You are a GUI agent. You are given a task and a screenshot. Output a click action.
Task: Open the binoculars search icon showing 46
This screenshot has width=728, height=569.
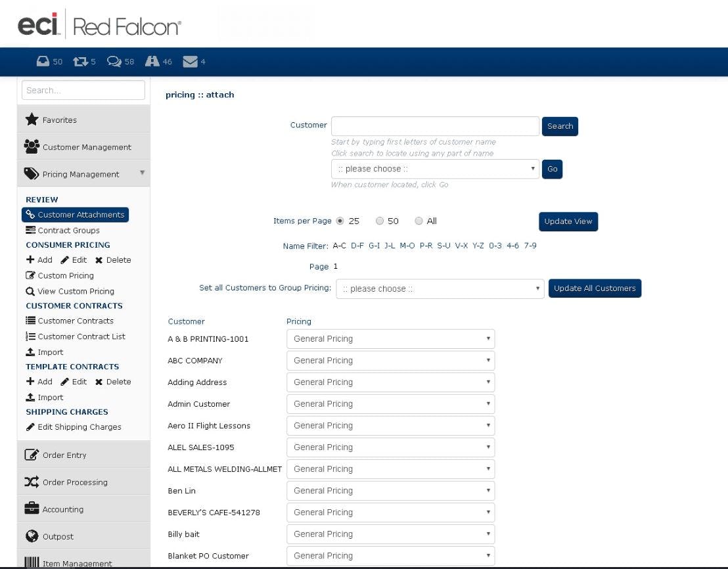(150, 60)
